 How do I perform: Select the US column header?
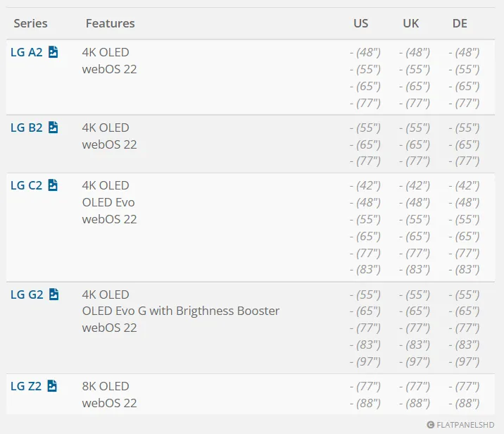pos(360,23)
